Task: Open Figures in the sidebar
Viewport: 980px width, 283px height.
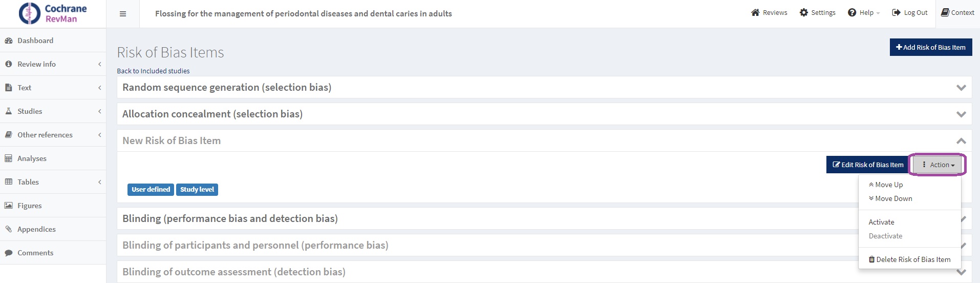Action: (30, 206)
